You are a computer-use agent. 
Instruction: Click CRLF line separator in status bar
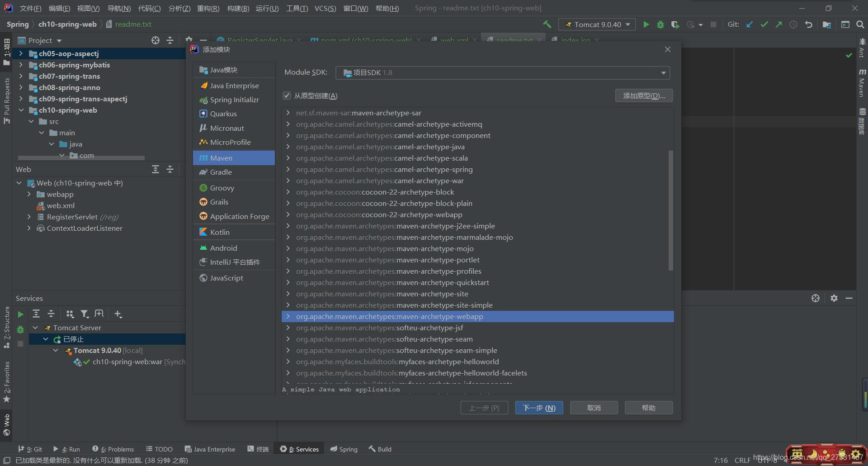click(x=742, y=460)
